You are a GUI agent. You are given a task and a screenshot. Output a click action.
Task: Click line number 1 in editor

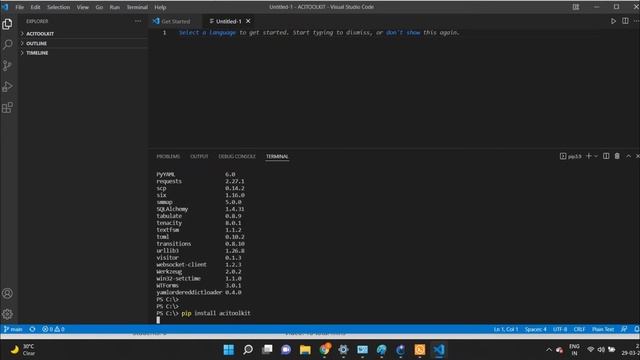pyautogui.click(x=164, y=33)
